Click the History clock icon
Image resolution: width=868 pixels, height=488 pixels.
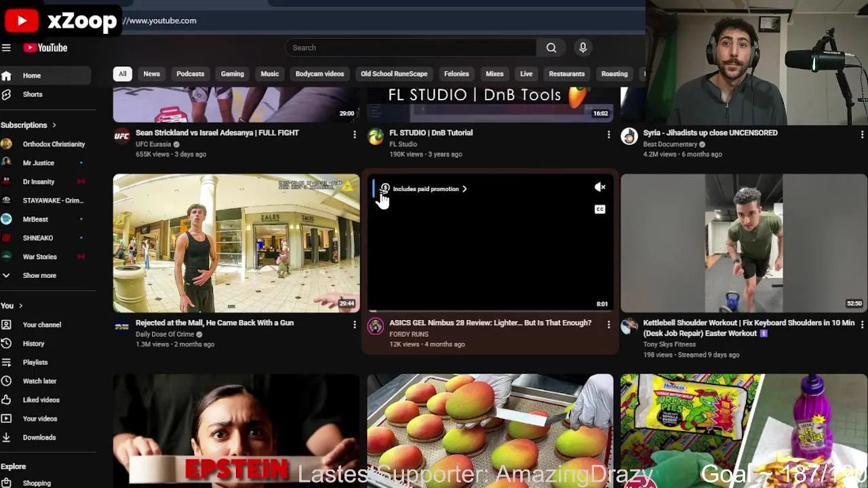(x=6, y=344)
